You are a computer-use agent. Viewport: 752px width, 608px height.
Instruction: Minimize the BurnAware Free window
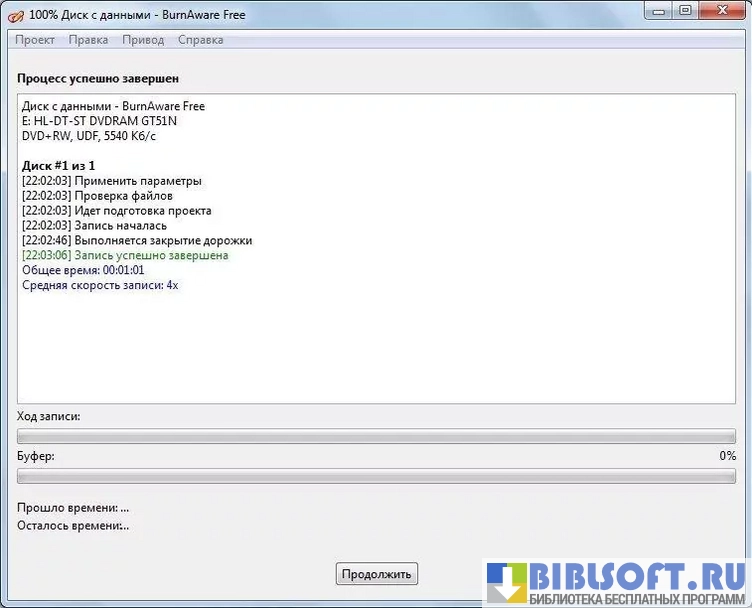click(655, 11)
